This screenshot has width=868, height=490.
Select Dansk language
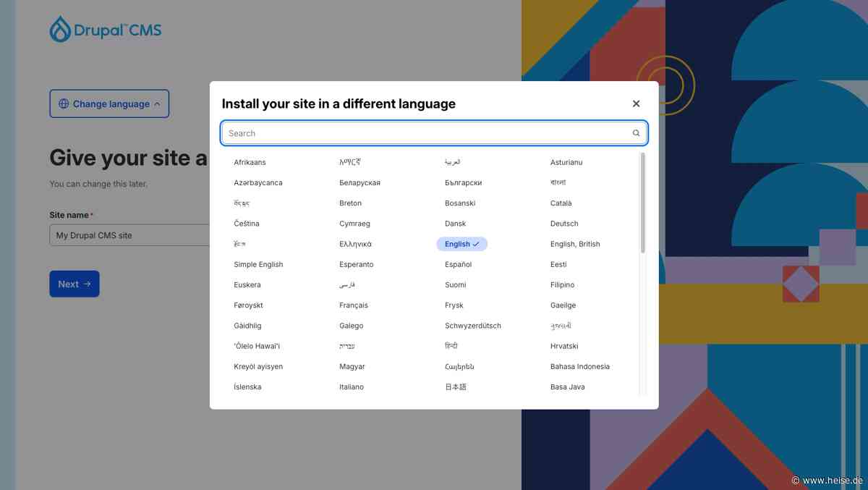[455, 224]
